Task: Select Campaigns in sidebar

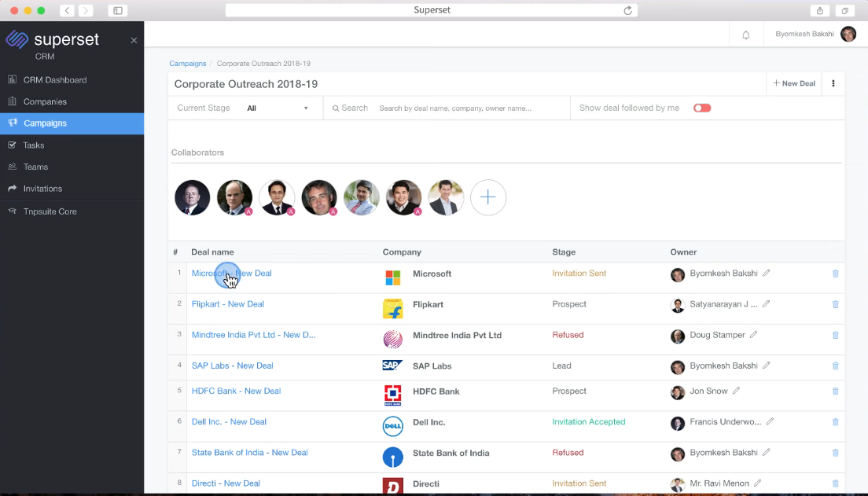Action: pyautogui.click(x=72, y=123)
